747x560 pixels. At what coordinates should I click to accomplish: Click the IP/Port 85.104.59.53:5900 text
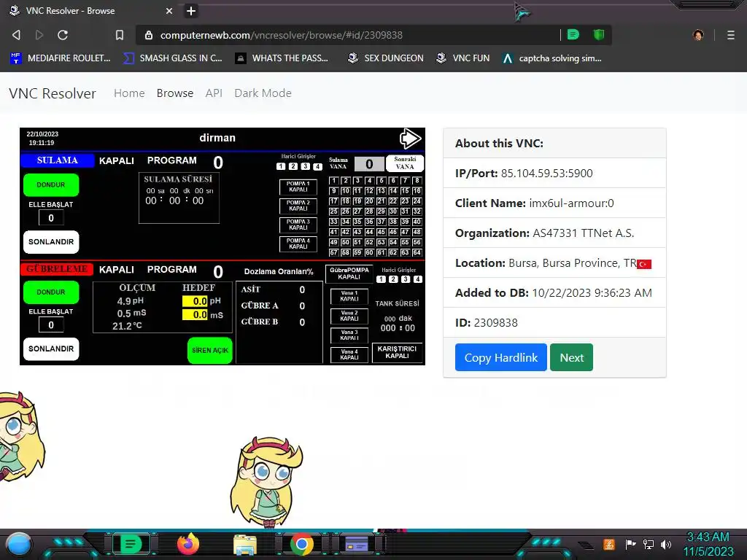[x=546, y=174]
